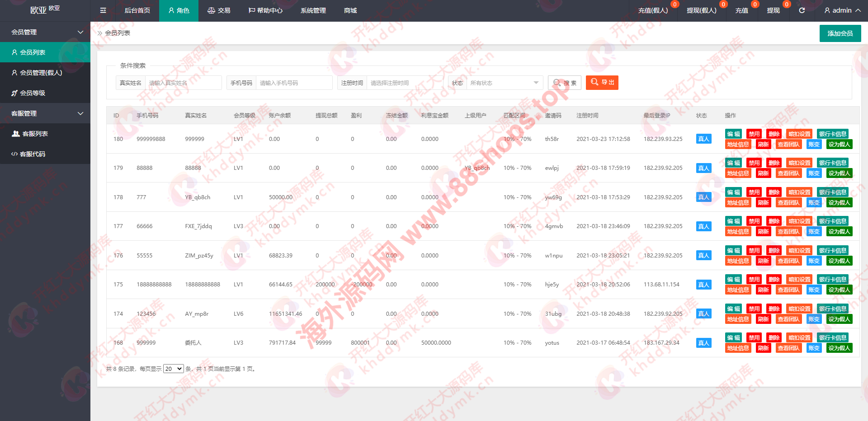The image size is (868, 421).
Task: Open 客服列表 in the sidebar
Action: [x=35, y=134]
